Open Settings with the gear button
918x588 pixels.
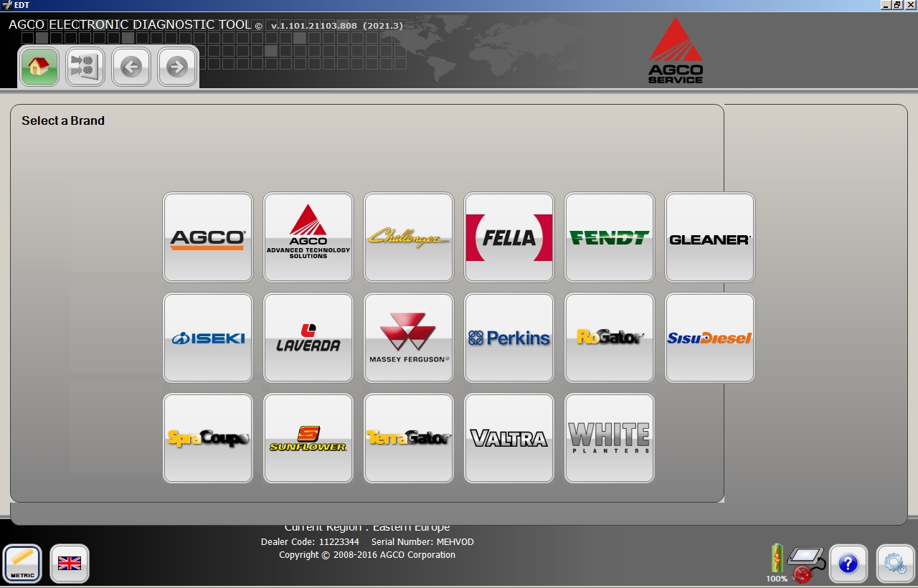click(896, 564)
